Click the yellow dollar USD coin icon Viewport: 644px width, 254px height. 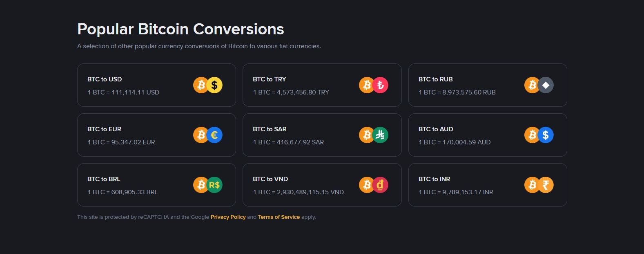click(215, 85)
